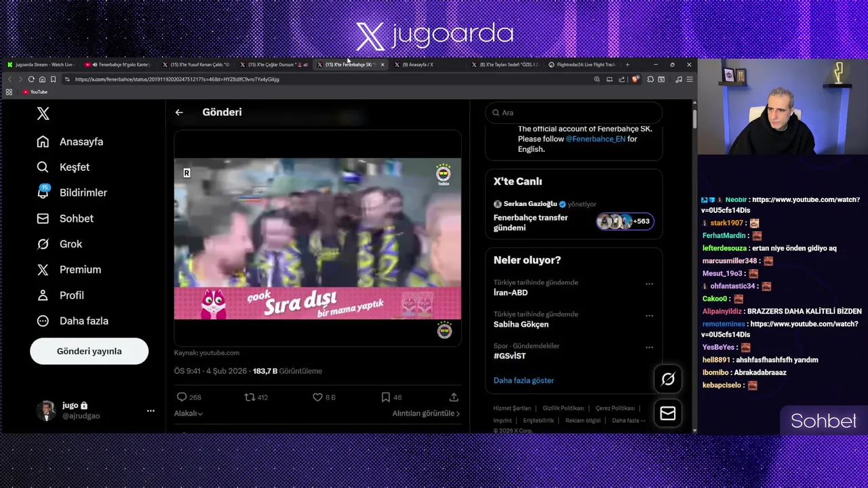Open the browser apps grid icon
Image resolution: width=868 pixels, height=488 pixels.
9,92
